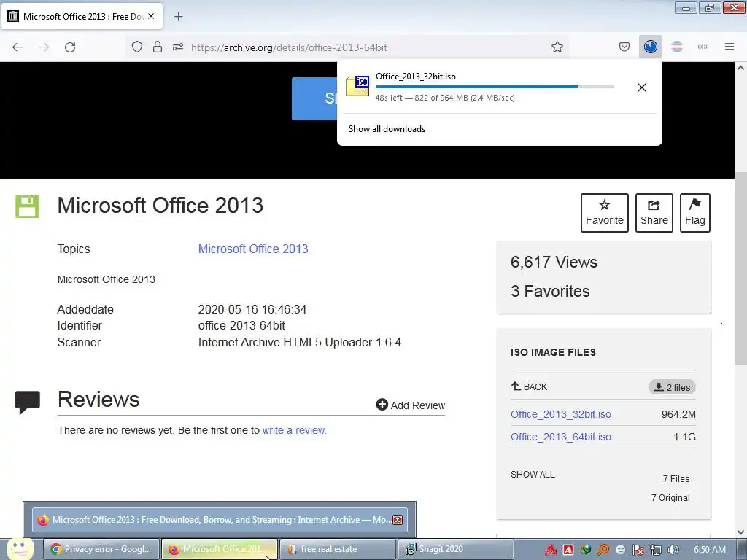747x560 pixels.
Task: Open the Action Center flag icon
Action: [638, 550]
